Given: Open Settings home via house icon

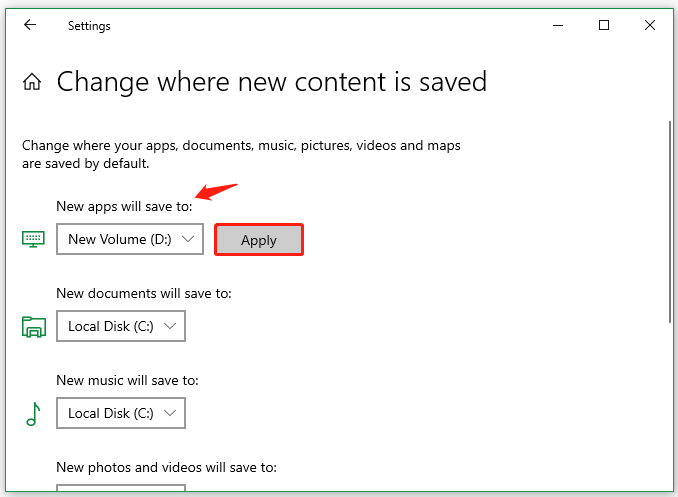Looking at the screenshot, I should click(x=32, y=82).
